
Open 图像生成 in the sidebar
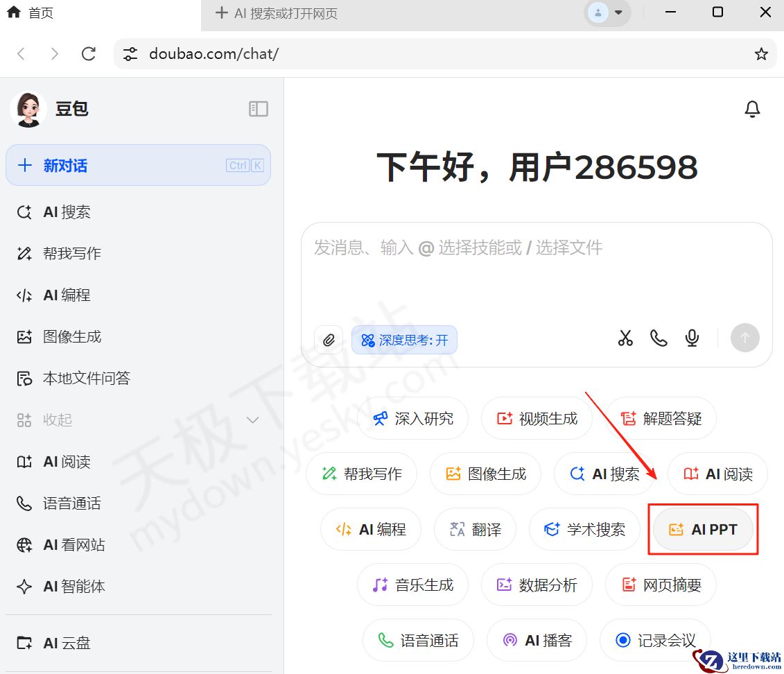click(x=139, y=336)
